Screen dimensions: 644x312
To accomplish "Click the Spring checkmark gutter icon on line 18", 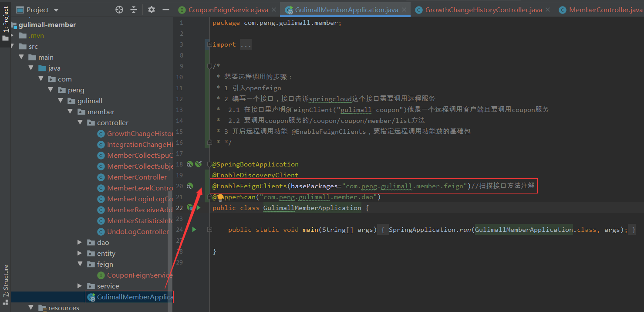I will [x=199, y=164].
